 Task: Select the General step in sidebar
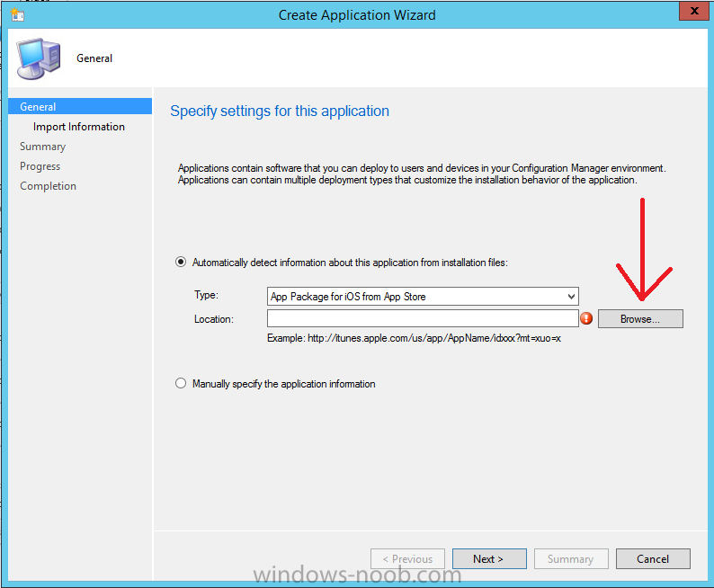80,106
